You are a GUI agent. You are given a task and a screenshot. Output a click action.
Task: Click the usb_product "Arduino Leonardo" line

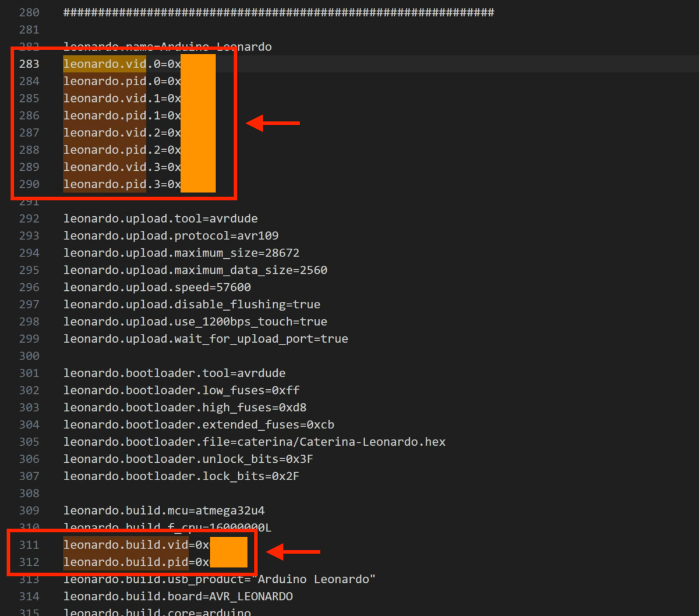click(x=220, y=579)
